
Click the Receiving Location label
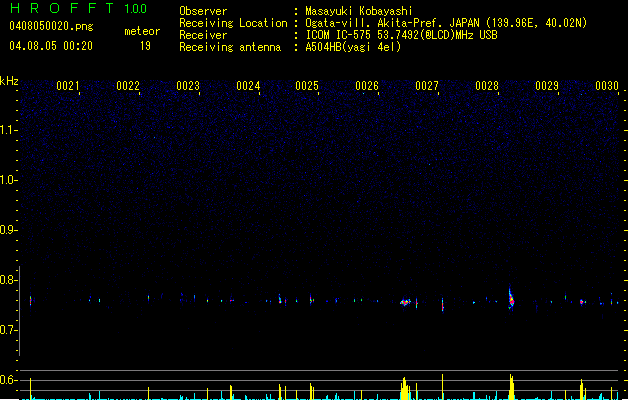(233, 23)
